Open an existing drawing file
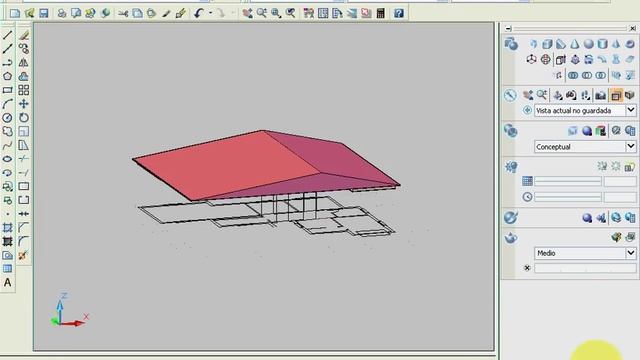The image size is (640, 360). (29, 13)
